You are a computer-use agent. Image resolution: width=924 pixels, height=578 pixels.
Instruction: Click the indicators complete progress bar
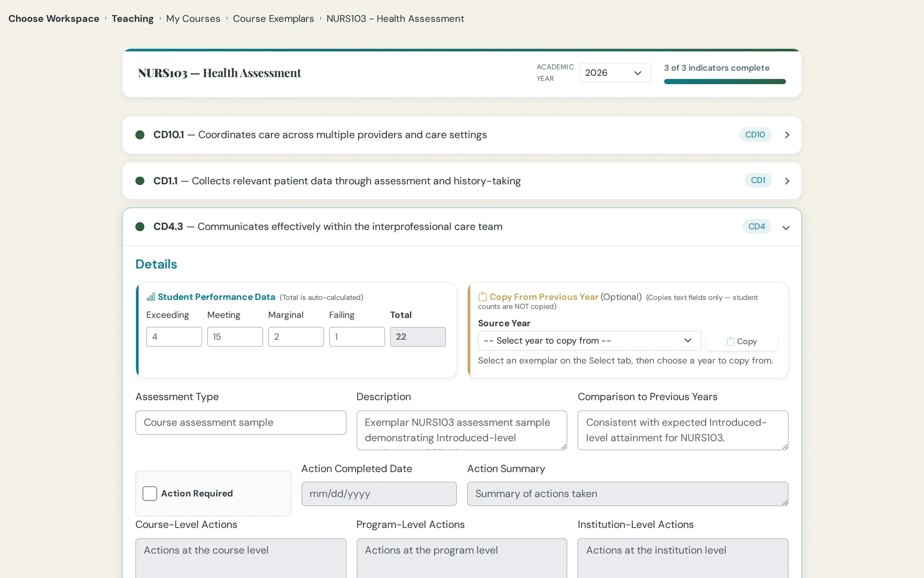[x=725, y=81]
